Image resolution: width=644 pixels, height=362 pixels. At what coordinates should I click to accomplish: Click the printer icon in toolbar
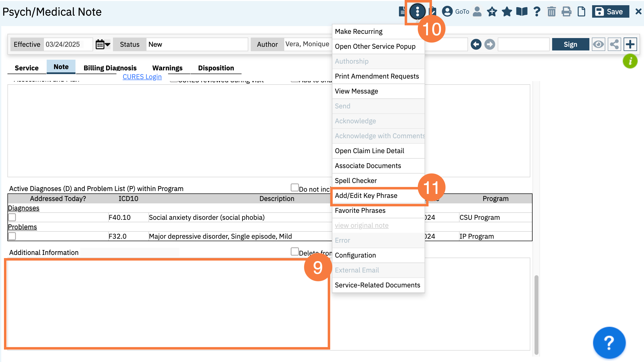click(566, 11)
